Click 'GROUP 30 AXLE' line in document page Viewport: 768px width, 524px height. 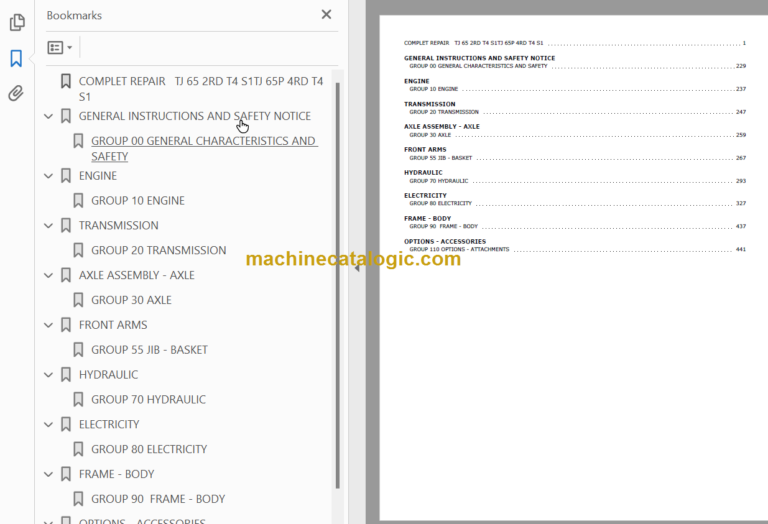tap(430, 135)
